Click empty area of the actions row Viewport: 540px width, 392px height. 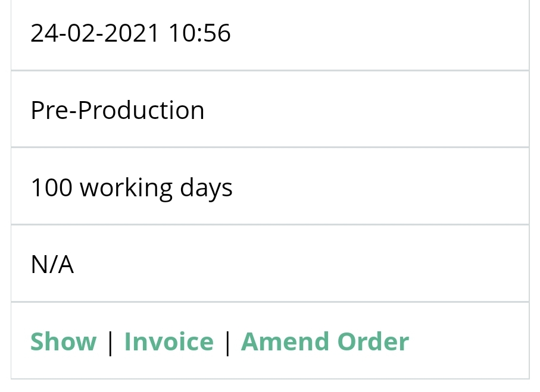pyautogui.click(x=469, y=341)
